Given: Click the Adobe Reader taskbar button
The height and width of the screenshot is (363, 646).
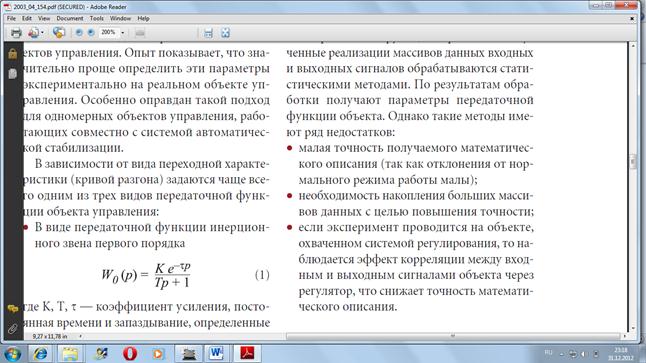Looking at the screenshot, I should 247,354.
